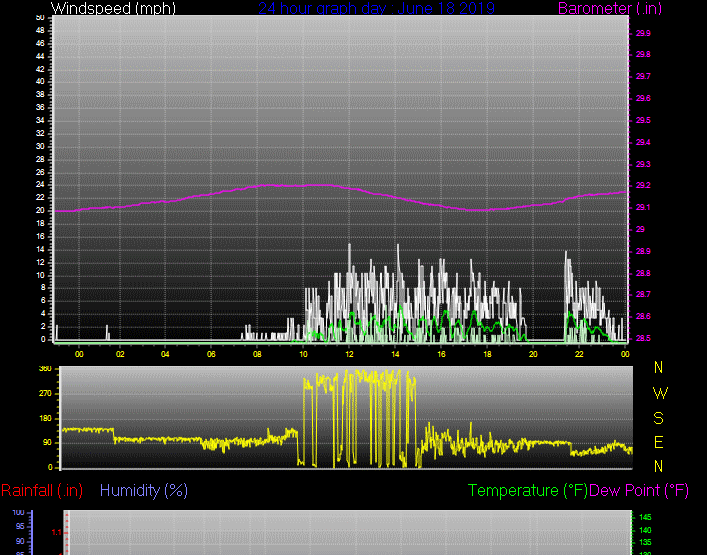Click the Barometer (.in) axis title

click(610, 8)
